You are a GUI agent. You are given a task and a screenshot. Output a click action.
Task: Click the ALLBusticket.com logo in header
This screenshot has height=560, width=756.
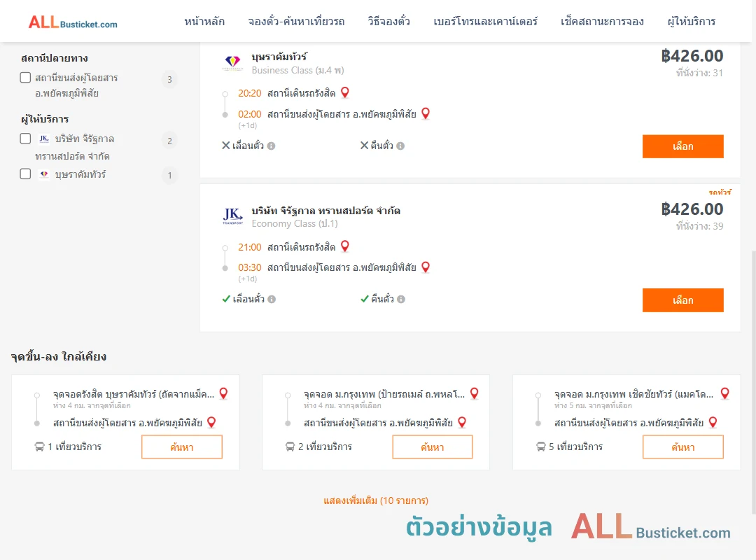[73, 22]
